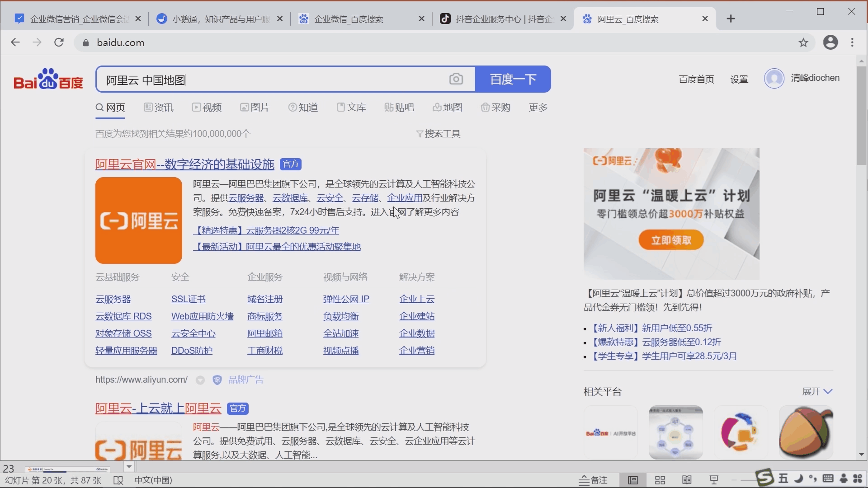Screen dimensions: 868x488
Task: Expand the dropdown arrow beside aliyun.com URL
Action: pyautogui.click(x=200, y=380)
